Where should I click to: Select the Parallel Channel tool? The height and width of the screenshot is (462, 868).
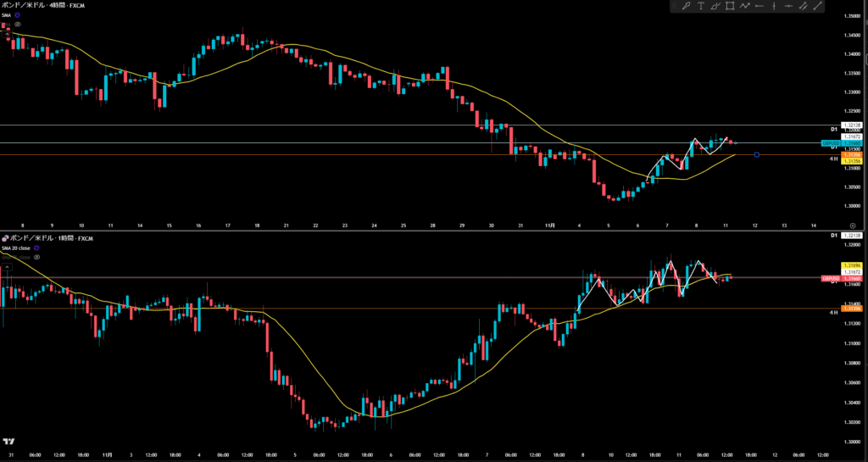(x=803, y=7)
